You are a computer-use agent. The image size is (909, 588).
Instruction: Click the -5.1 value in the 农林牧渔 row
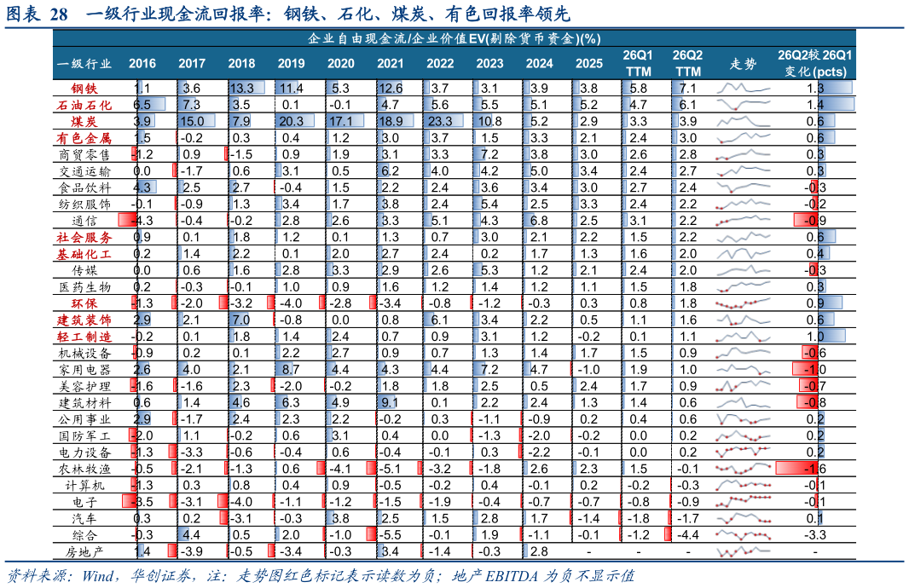[391, 469]
